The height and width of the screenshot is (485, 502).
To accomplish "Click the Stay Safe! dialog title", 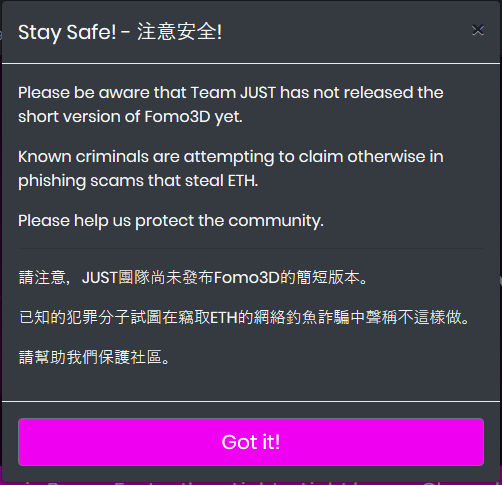I will pos(120,32).
